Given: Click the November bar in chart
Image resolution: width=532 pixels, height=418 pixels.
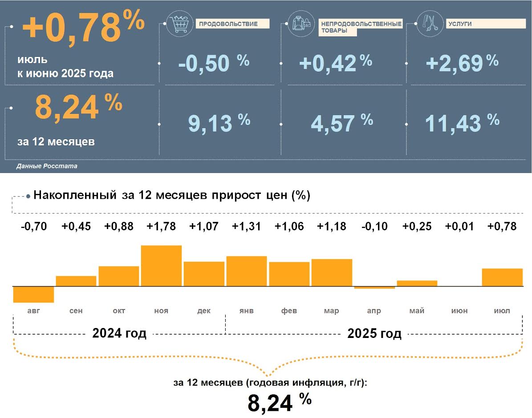Looking at the screenshot, I should [x=161, y=265].
